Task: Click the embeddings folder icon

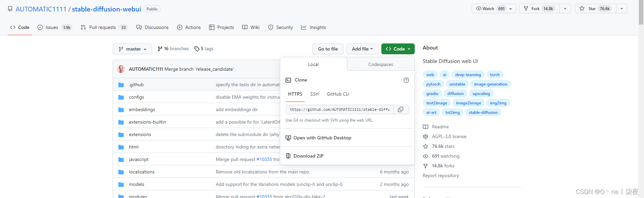Action: pos(121,110)
